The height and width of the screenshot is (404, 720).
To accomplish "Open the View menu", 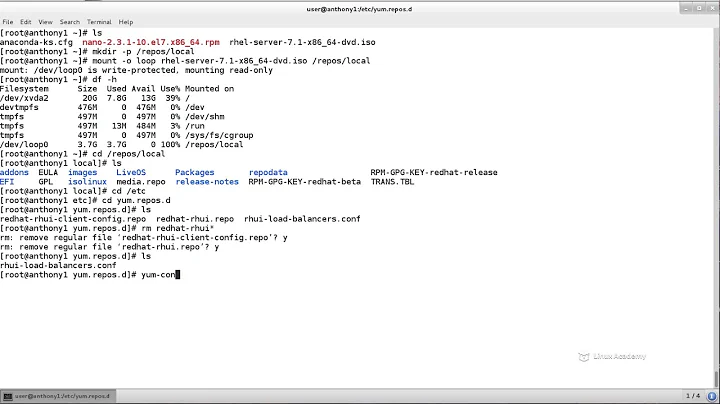I will tap(45, 22).
